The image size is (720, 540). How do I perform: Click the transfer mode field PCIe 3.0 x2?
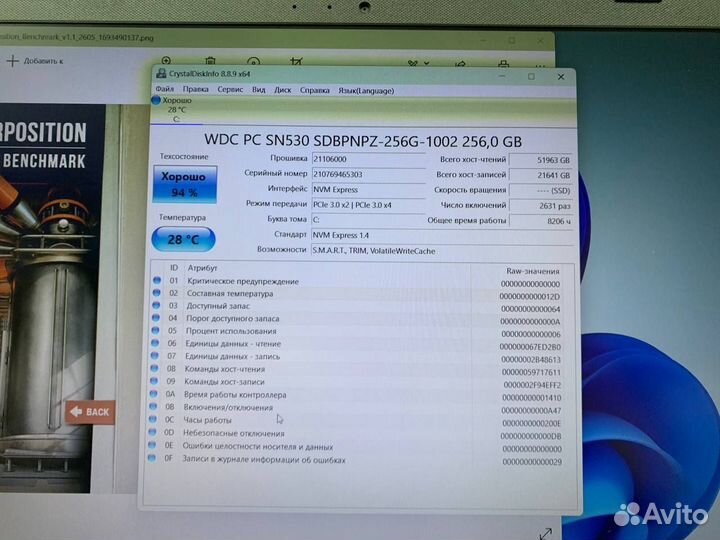click(x=368, y=205)
